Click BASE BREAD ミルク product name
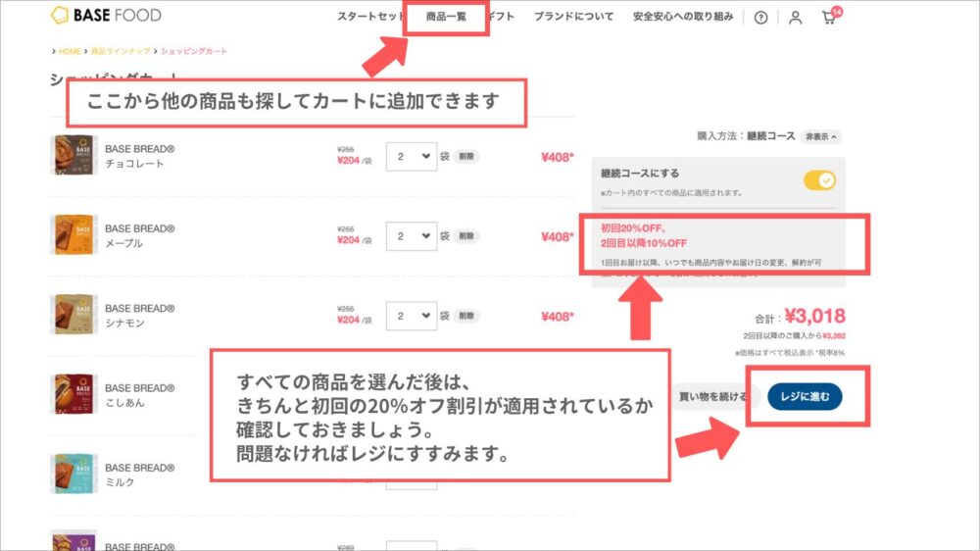This screenshot has height=551, width=980. [139, 475]
